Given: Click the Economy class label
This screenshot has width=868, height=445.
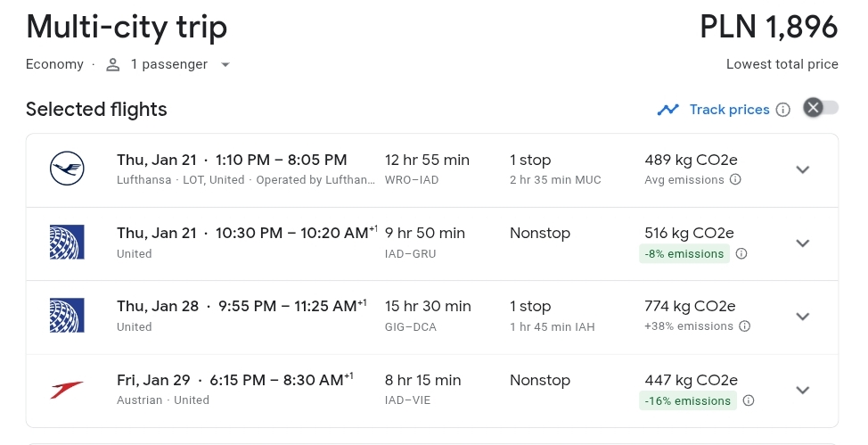Looking at the screenshot, I should coord(54,64).
